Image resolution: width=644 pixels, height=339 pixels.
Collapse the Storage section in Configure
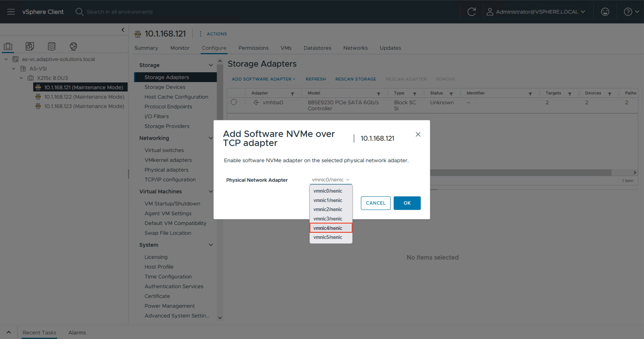pyautogui.click(x=211, y=65)
